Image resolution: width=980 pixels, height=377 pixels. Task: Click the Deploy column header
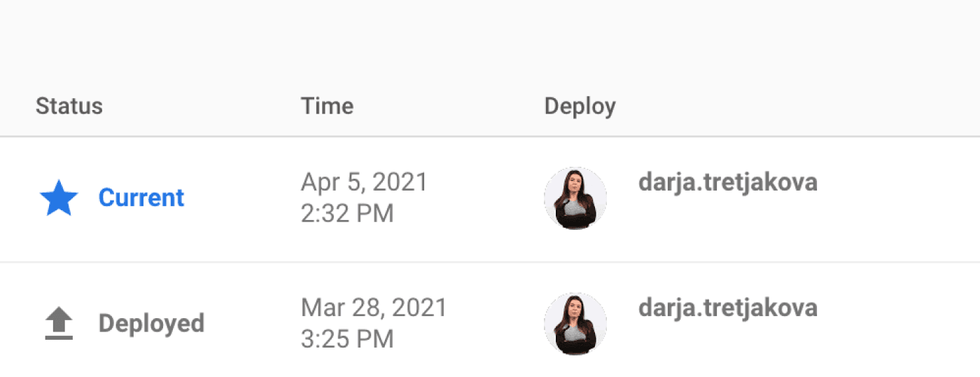(x=580, y=107)
